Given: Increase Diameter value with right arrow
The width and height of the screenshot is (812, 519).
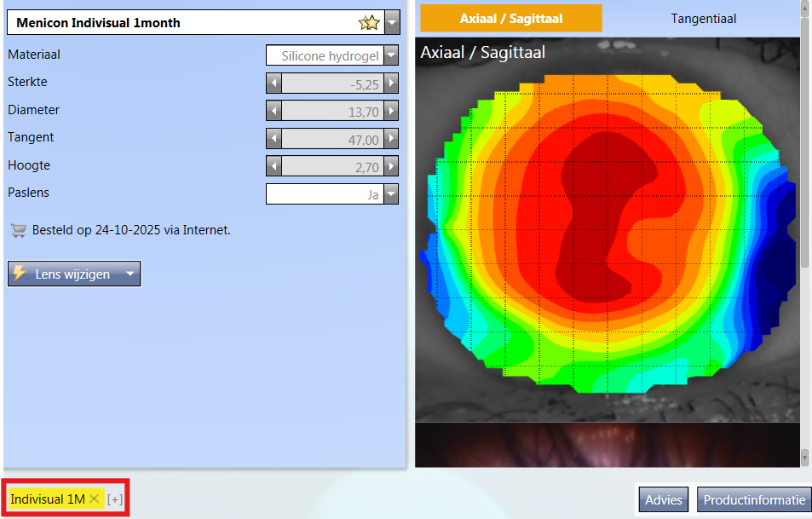Looking at the screenshot, I should (x=391, y=111).
